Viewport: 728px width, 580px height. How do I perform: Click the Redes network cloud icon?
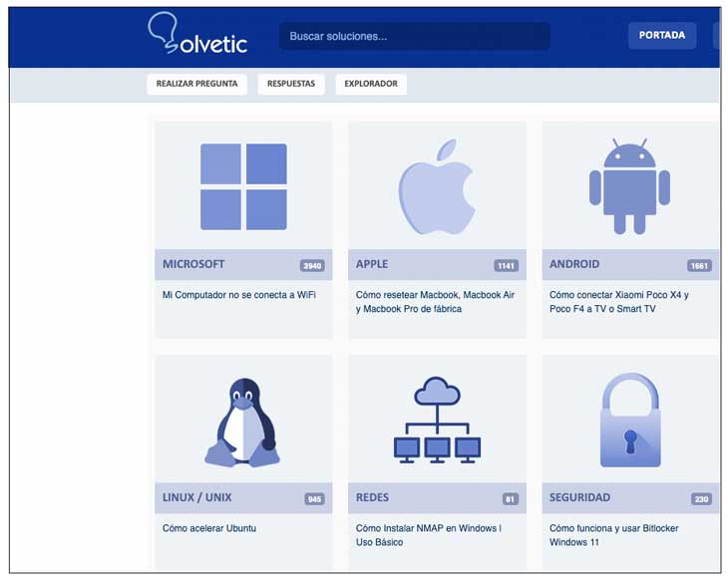click(x=437, y=420)
